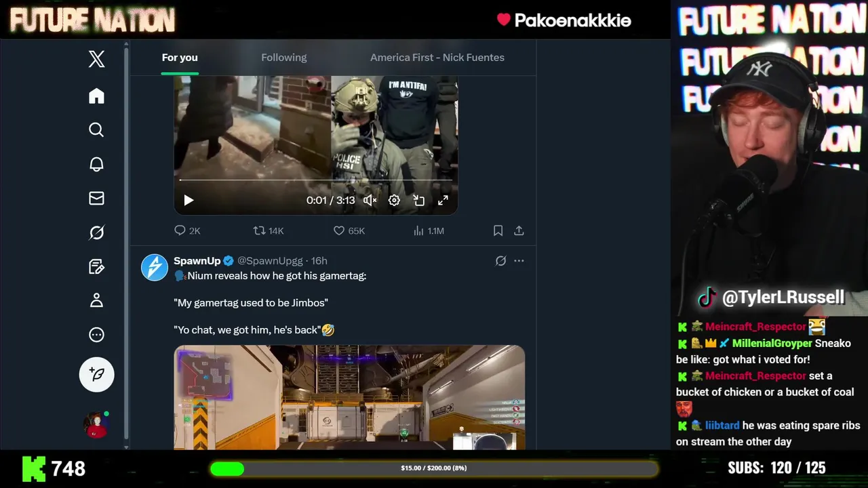Viewport: 868px width, 488px height.
Task: Reply to post with 2K comments
Action: [187, 230]
